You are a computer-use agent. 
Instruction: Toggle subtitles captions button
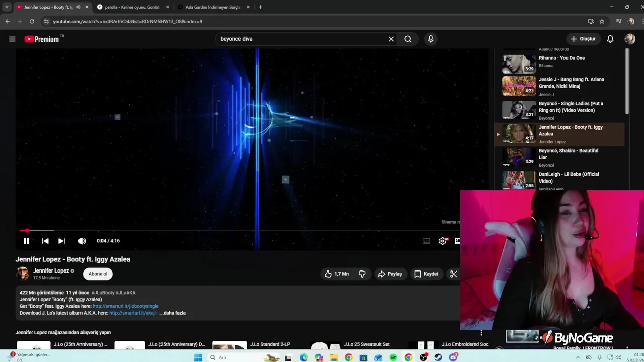click(426, 241)
